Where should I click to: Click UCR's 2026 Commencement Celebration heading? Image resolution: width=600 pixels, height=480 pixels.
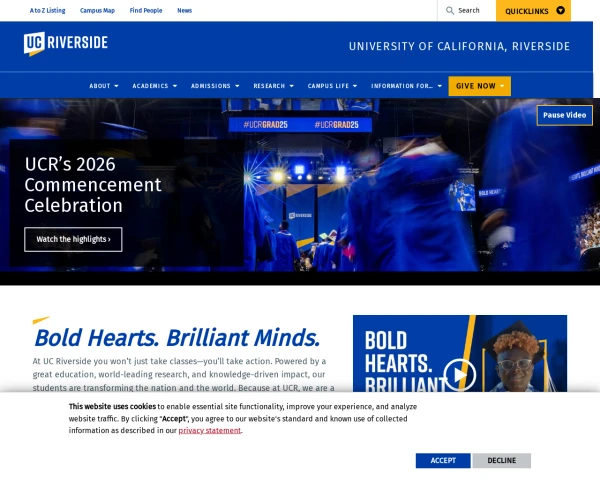(93, 184)
